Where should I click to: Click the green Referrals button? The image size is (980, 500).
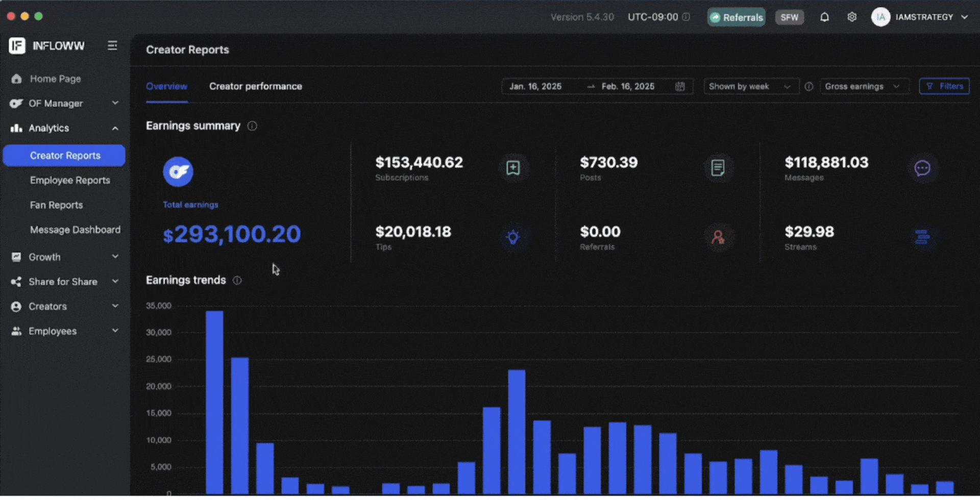click(x=736, y=17)
